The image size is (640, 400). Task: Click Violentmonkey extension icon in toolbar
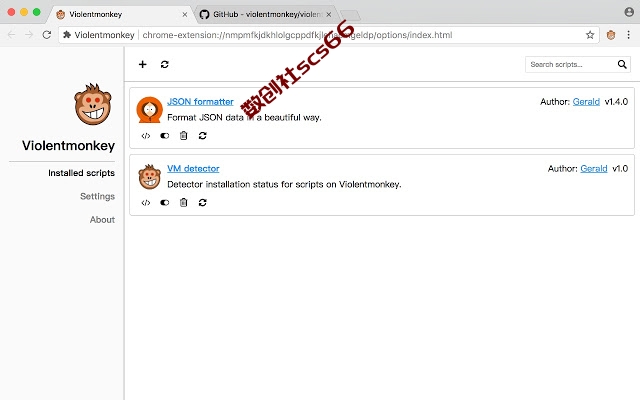point(611,35)
